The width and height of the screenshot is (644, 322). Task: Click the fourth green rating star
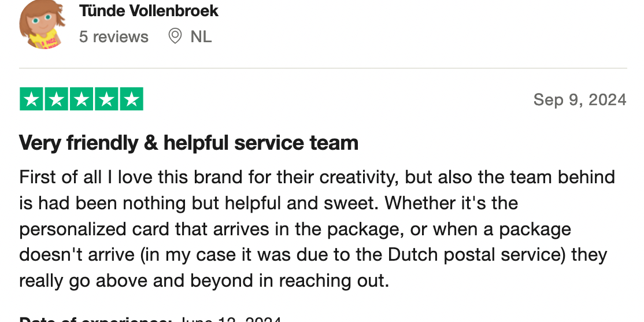[x=106, y=99]
